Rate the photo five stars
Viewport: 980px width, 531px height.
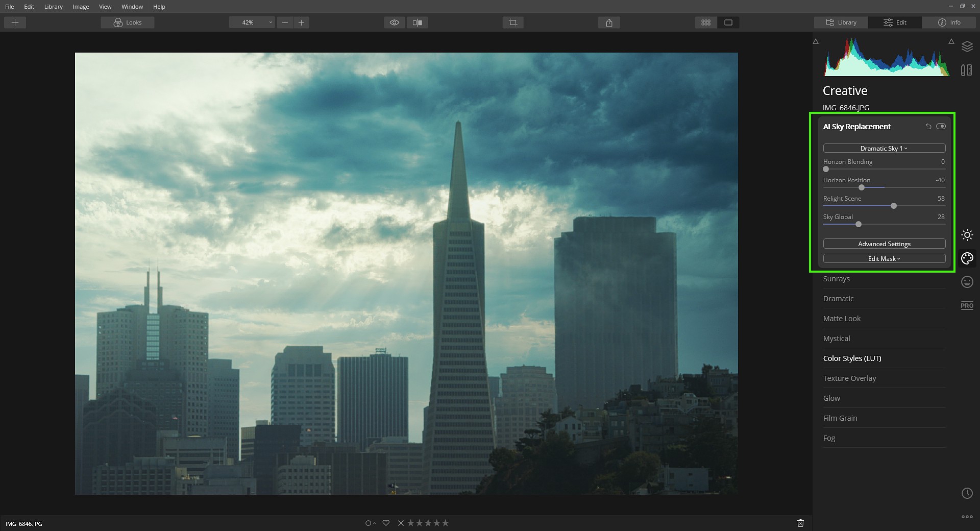tap(445, 523)
